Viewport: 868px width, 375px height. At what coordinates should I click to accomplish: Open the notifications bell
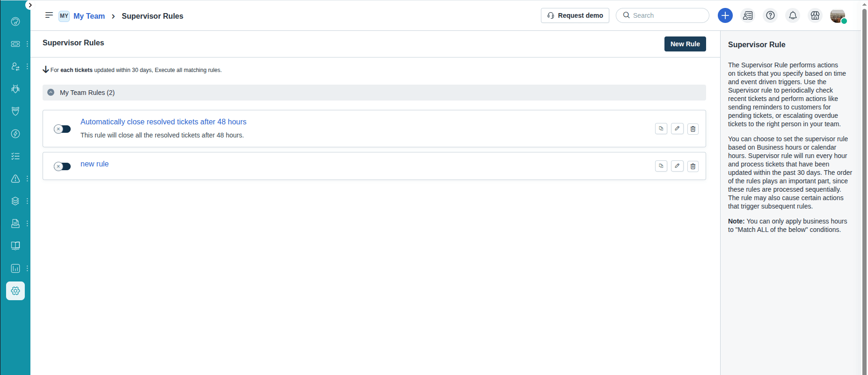792,15
